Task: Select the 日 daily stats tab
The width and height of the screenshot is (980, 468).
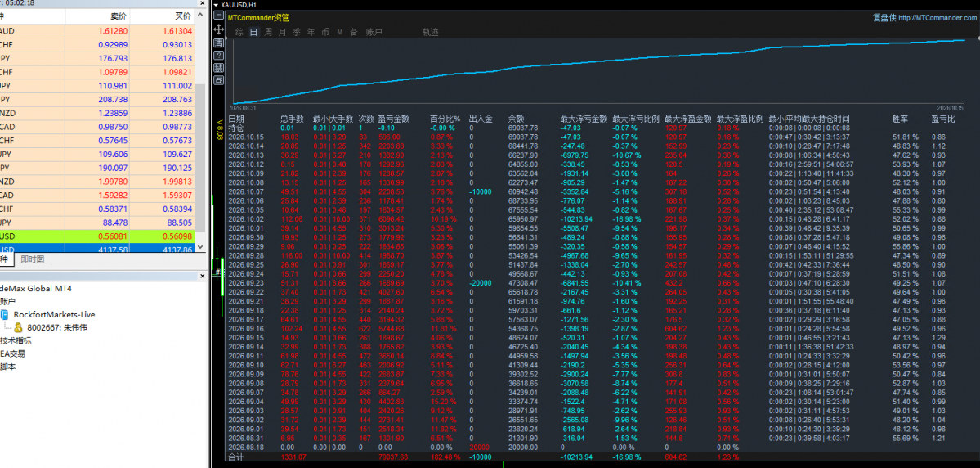Action: point(253,32)
